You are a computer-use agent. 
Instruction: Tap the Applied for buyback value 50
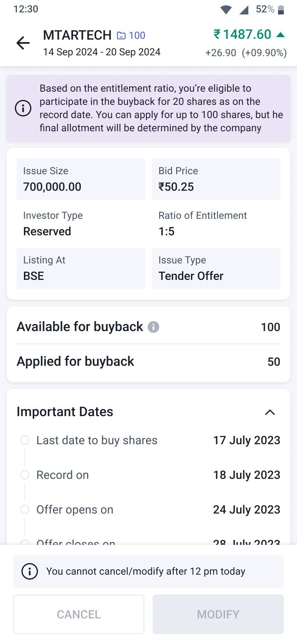point(274,362)
